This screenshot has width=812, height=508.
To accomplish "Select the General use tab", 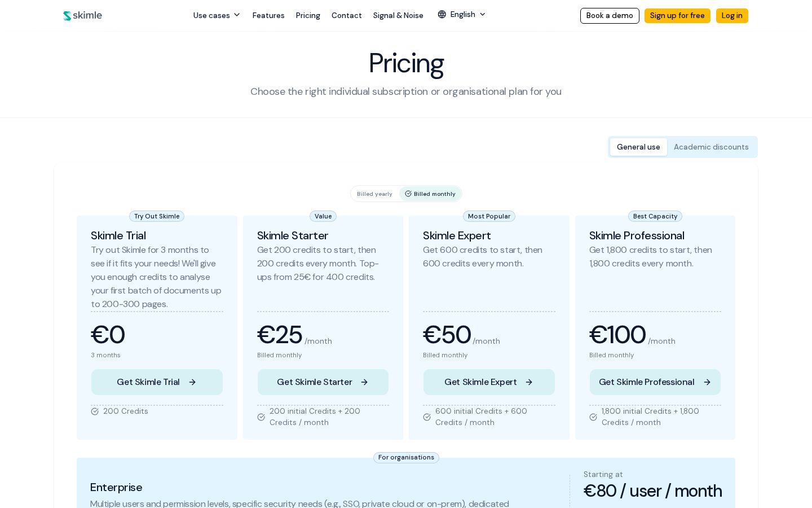I will (x=638, y=147).
